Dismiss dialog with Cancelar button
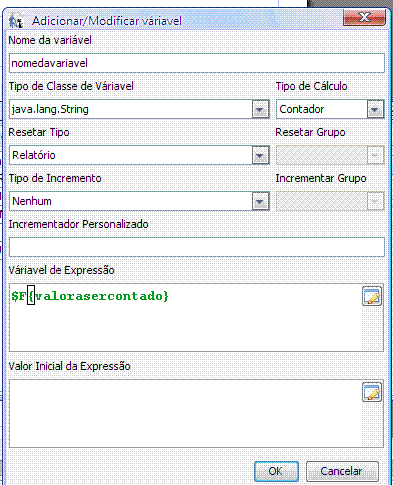Screen dimensions: 393x485 (x=342, y=471)
